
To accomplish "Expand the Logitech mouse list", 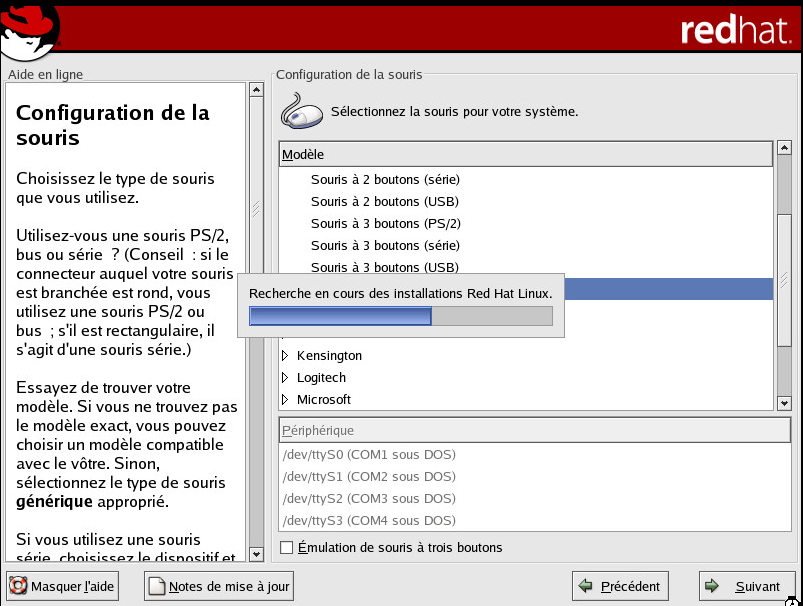I will coord(285,378).
